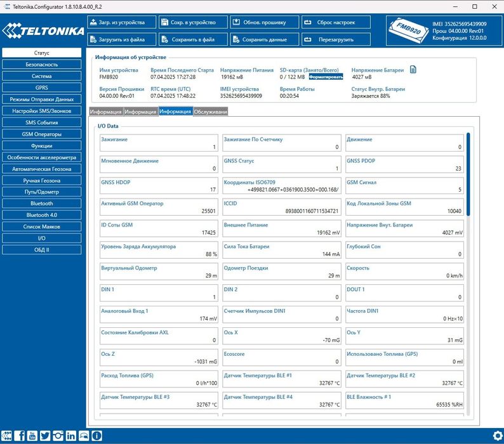The width and height of the screenshot is (504, 444).
Task: Open Bluetooth 4.0 section in sidebar
Action: pos(41,215)
